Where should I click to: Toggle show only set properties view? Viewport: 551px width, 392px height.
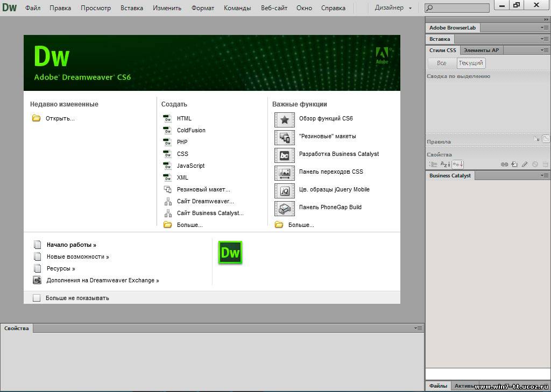pos(458,164)
